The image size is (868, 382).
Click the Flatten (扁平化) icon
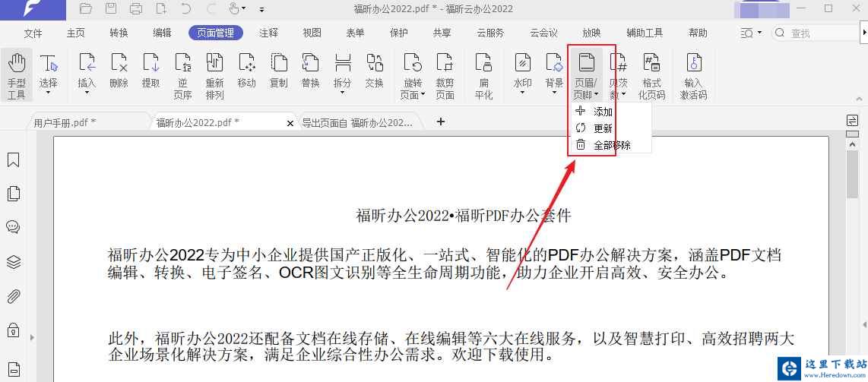(484, 63)
